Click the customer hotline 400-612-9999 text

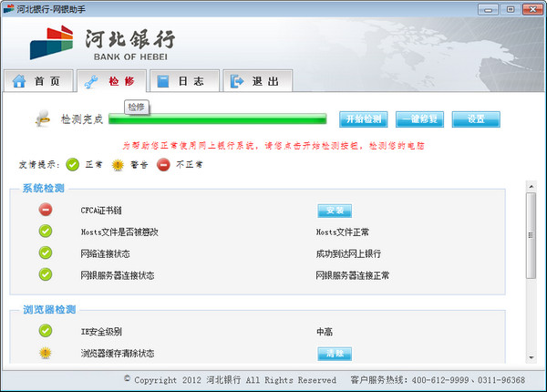click(x=440, y=380)
